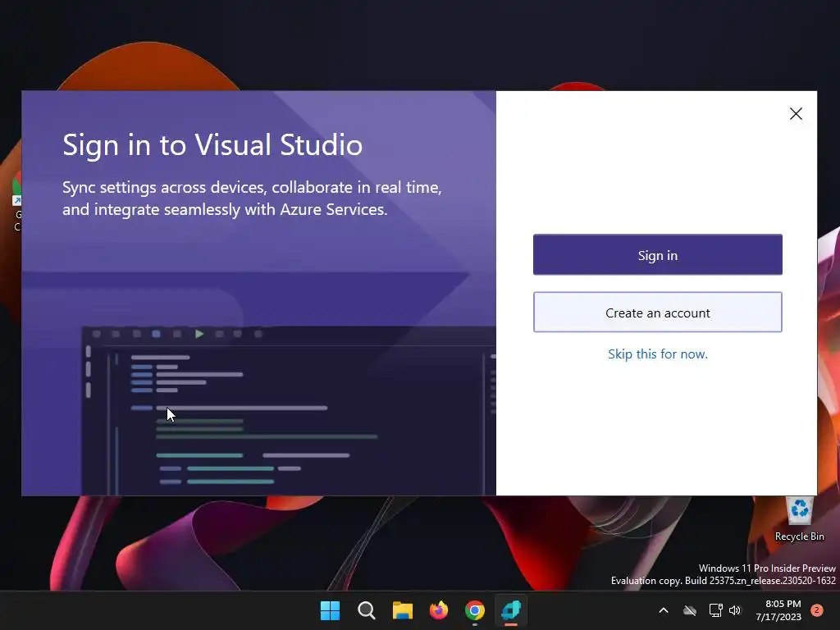Choose Create an account
Image resolution: width=840 pixels, height=630 pixels.
click(657, 313)
